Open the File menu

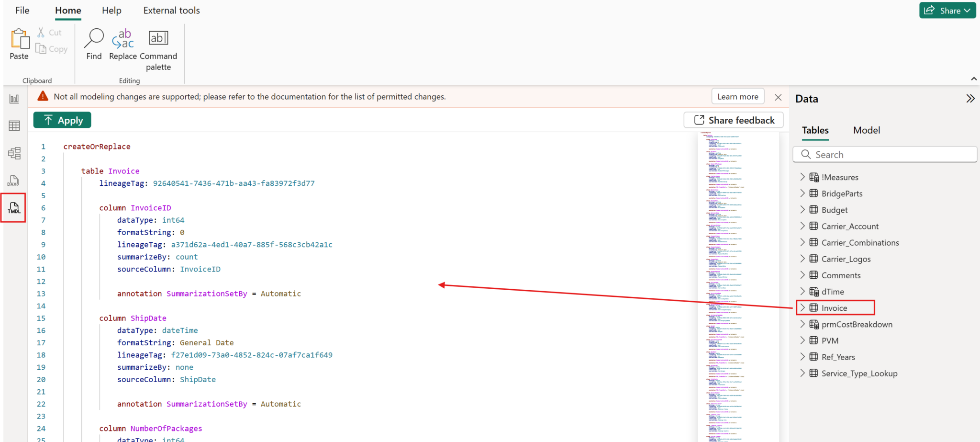(x=22, y=11)
